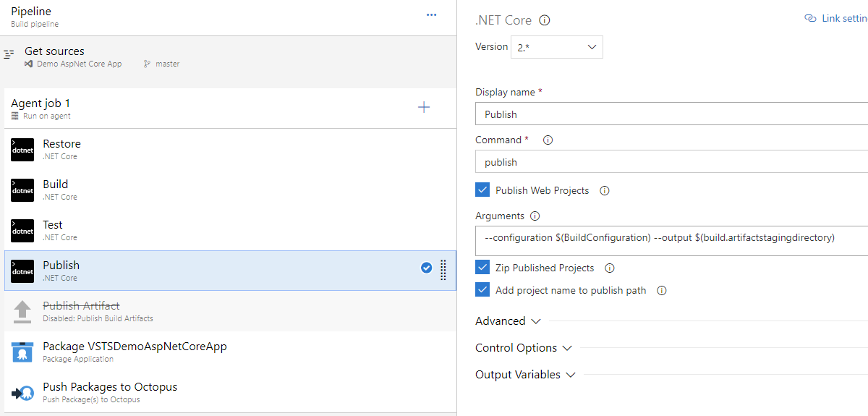Show info for Add project name option
868x416 pixels.
(661, 291)
